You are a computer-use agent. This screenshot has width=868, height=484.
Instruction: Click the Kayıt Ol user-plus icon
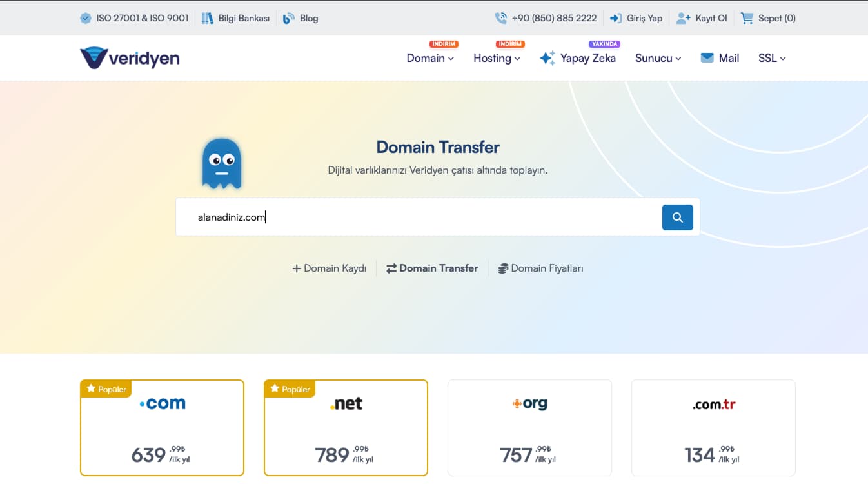(683, 18)
